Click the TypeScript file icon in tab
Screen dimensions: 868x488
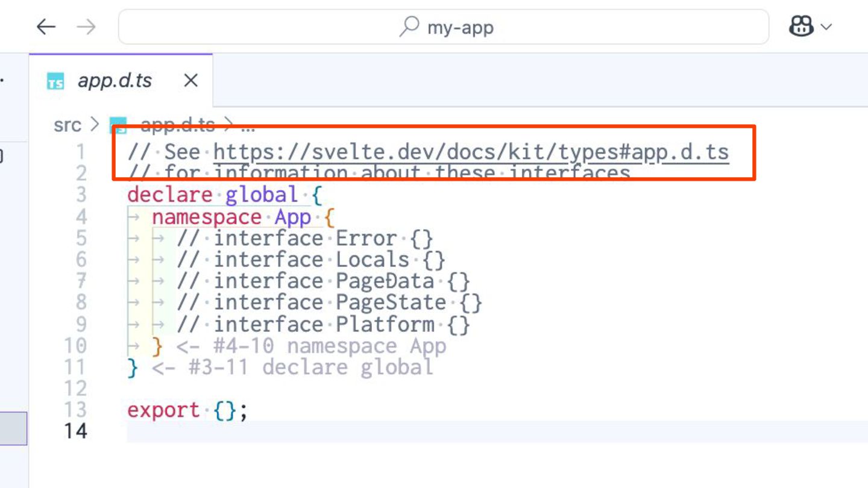click(x=55, y=81)
